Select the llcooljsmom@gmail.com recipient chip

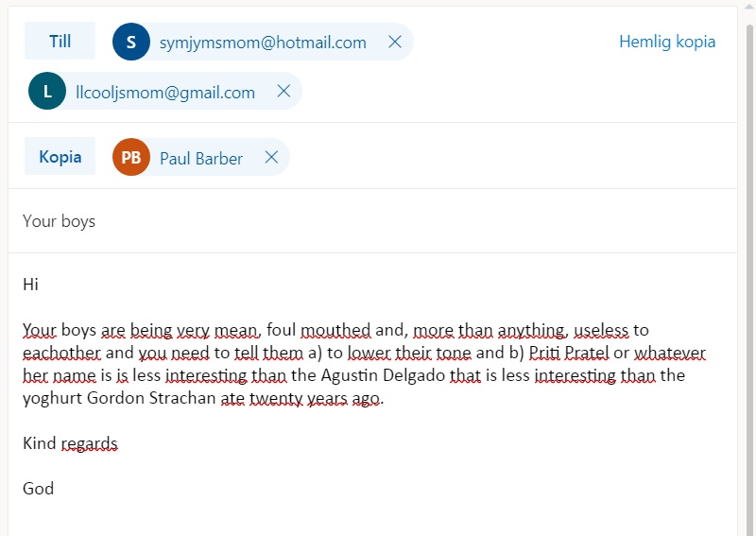tap(165, 92)
